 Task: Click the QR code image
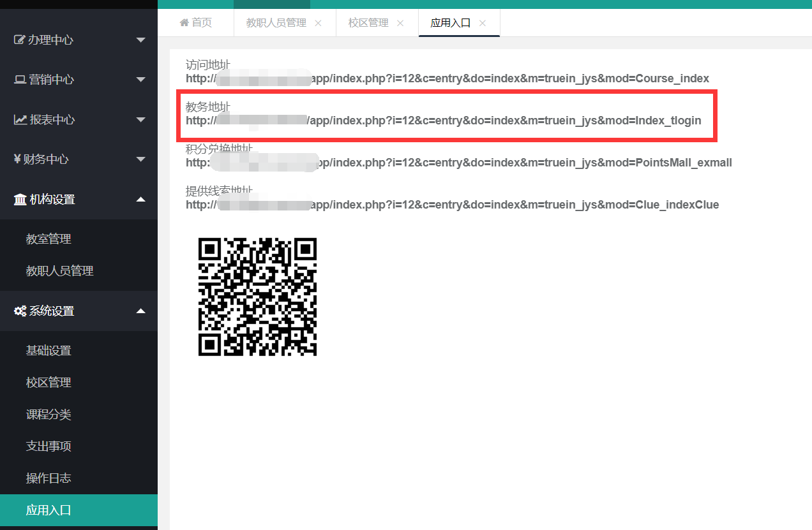click(x=257, y=297)
